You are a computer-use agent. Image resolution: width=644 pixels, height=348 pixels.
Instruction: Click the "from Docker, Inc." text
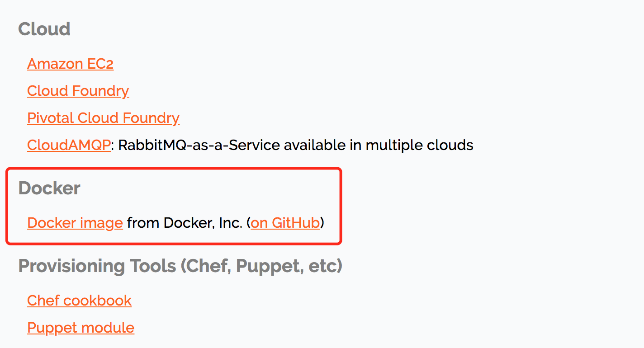point(185,223)
